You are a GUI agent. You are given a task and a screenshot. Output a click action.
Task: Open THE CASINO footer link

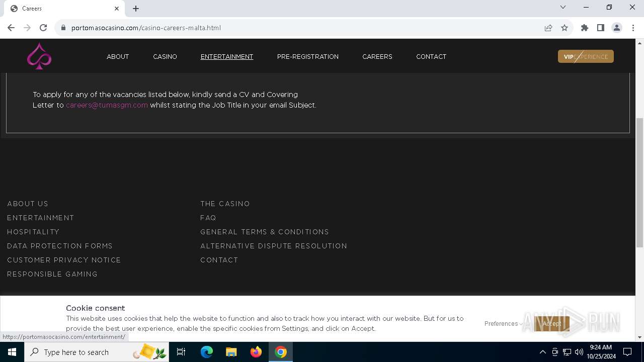coord(225,204)
